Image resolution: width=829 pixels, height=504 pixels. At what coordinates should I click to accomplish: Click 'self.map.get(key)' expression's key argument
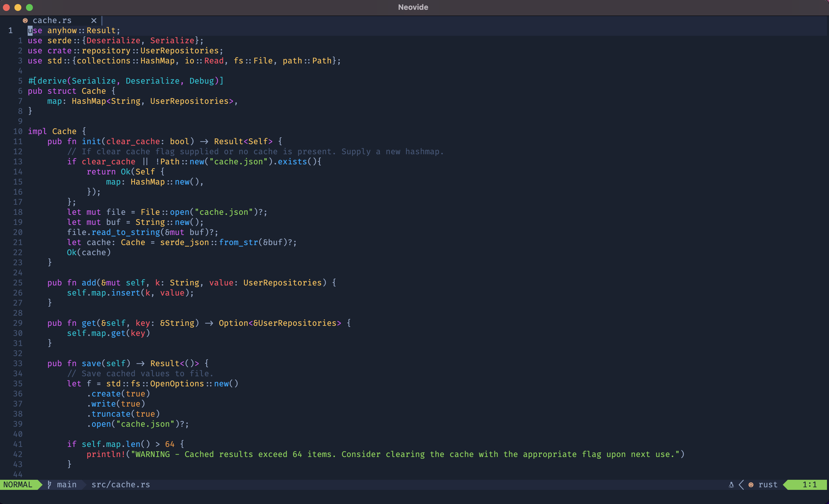138,333
